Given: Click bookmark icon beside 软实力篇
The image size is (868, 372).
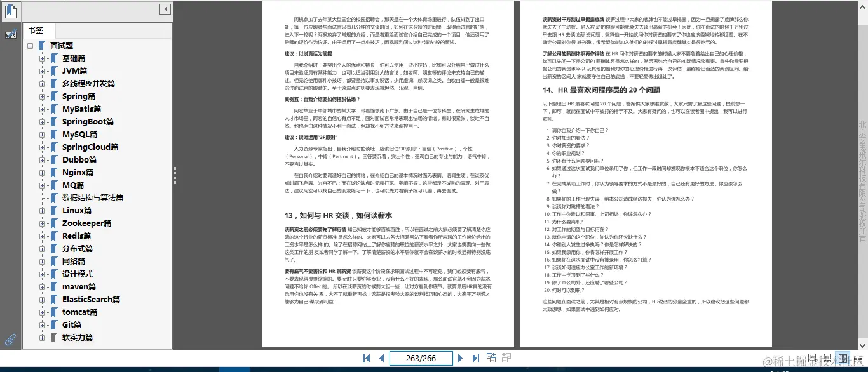Looking at the screenshot, I should click(x=55, y=338).
